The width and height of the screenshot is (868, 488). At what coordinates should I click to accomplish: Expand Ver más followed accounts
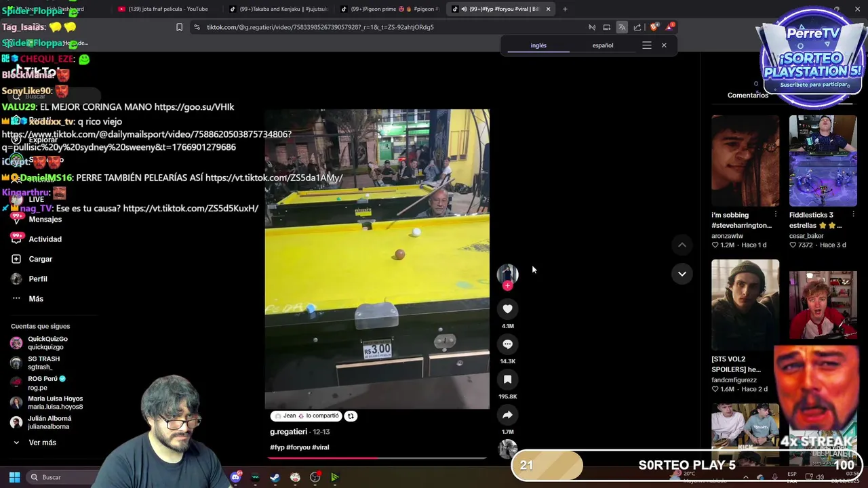(x=42, y=443)
